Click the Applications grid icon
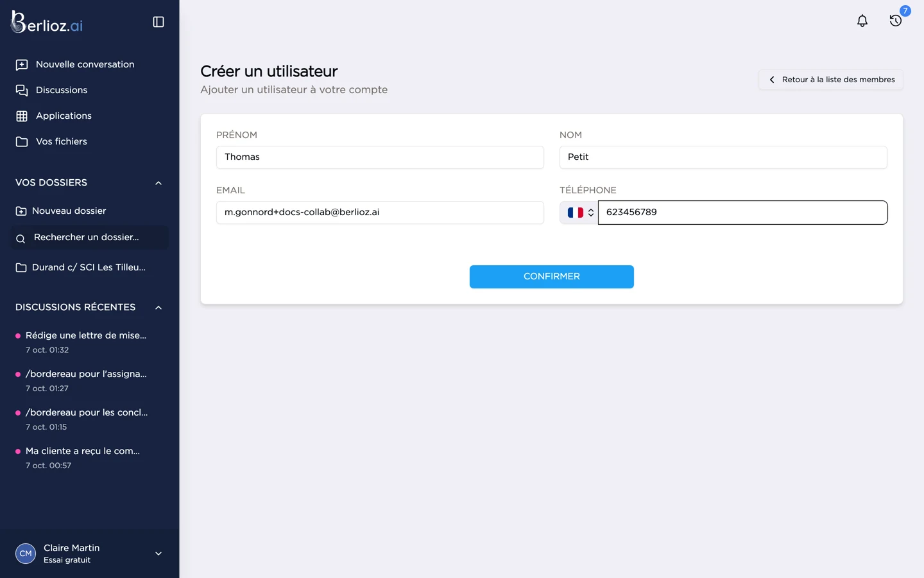 click(22, 116)
